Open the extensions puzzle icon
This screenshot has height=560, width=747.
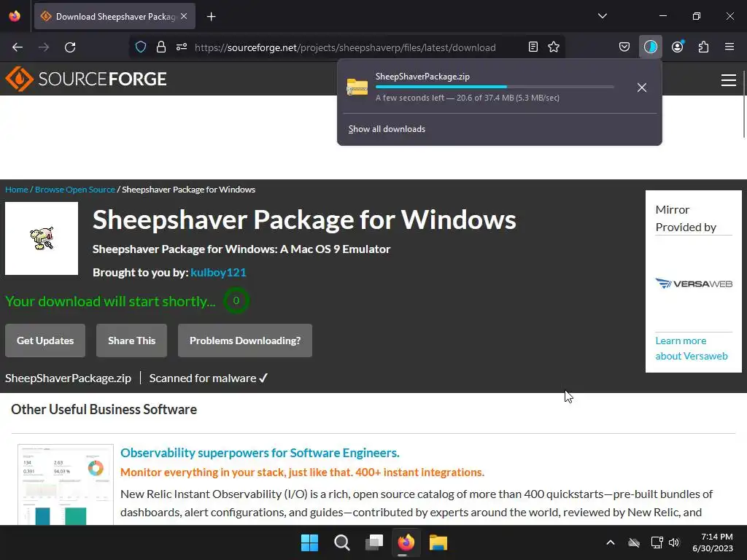[703, 47]
